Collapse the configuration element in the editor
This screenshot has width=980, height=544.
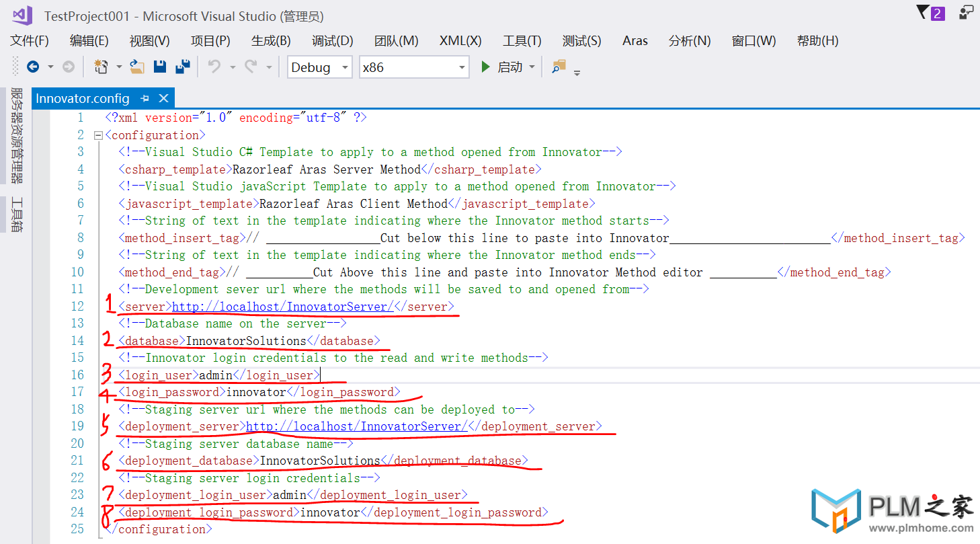pos(98,135)
